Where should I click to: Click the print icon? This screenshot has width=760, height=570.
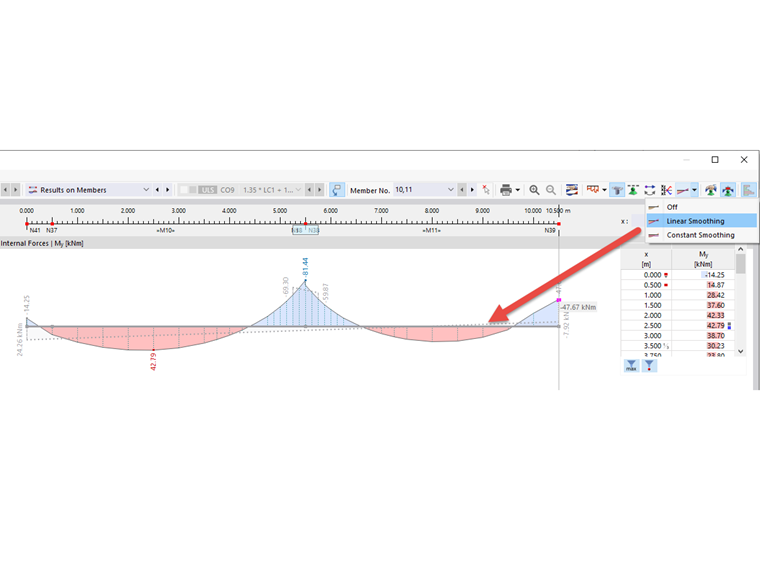pyautogui.click(x=506, y=190)
